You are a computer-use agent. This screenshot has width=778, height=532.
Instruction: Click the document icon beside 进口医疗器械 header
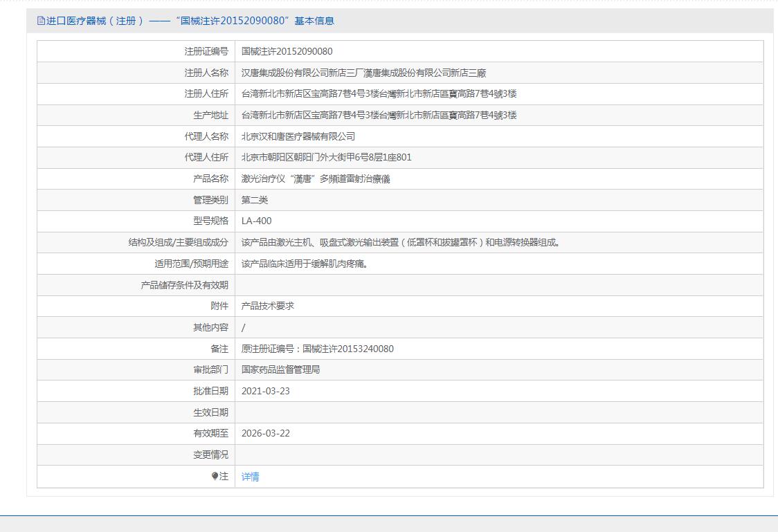pos(41,21)
